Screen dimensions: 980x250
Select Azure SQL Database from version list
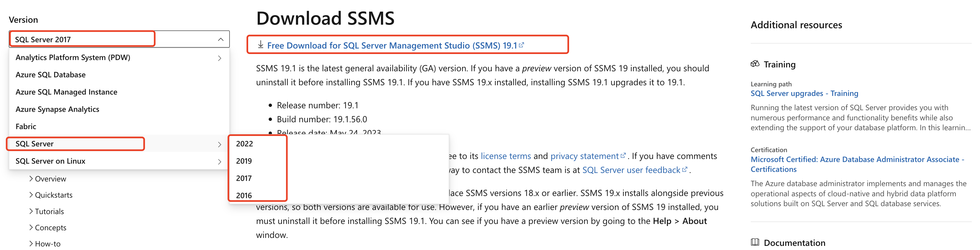pyautogui.click(x=51, y=75)
